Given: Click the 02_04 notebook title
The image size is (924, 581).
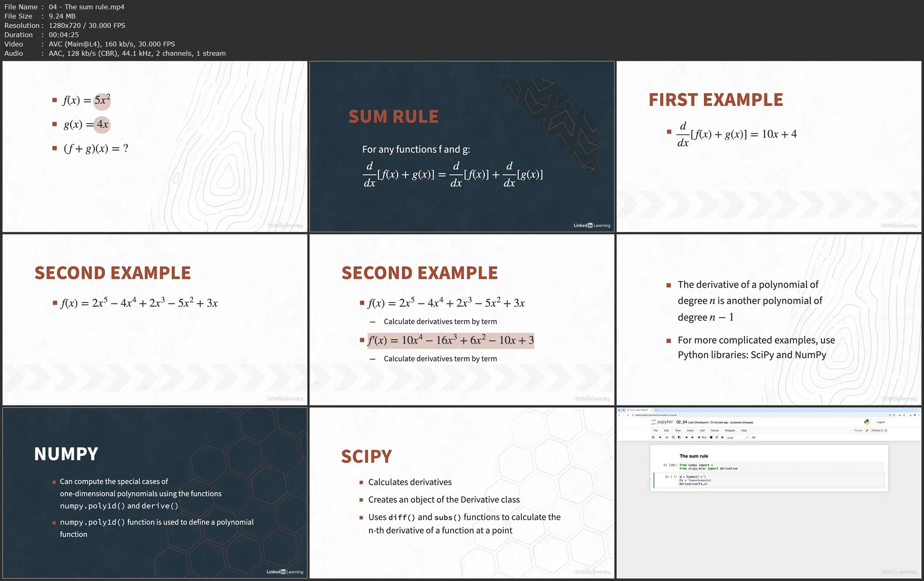Looking at the screenshot, I should pos(682,422).
